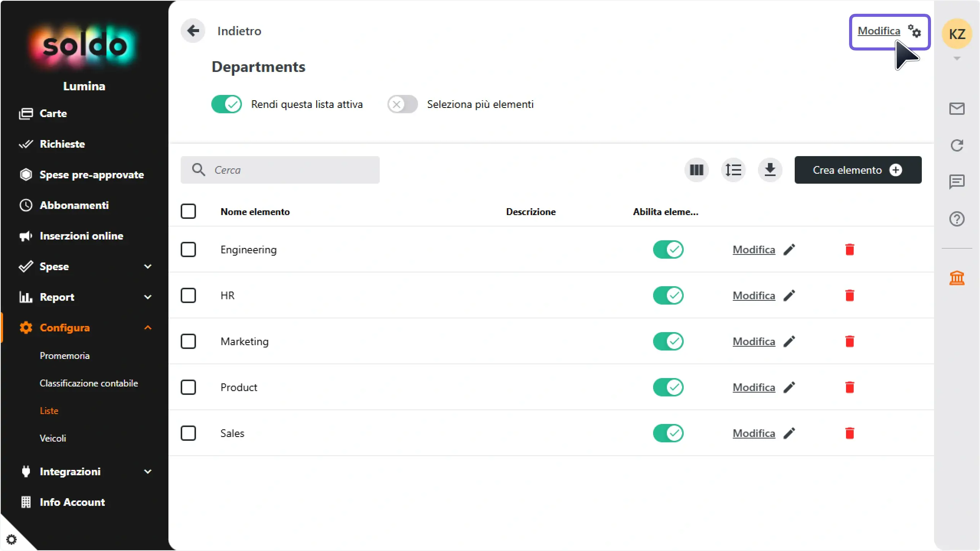This screenshot has width=980, height=551.
Task: Open the help question mark icon
Action: pos(957,219)
